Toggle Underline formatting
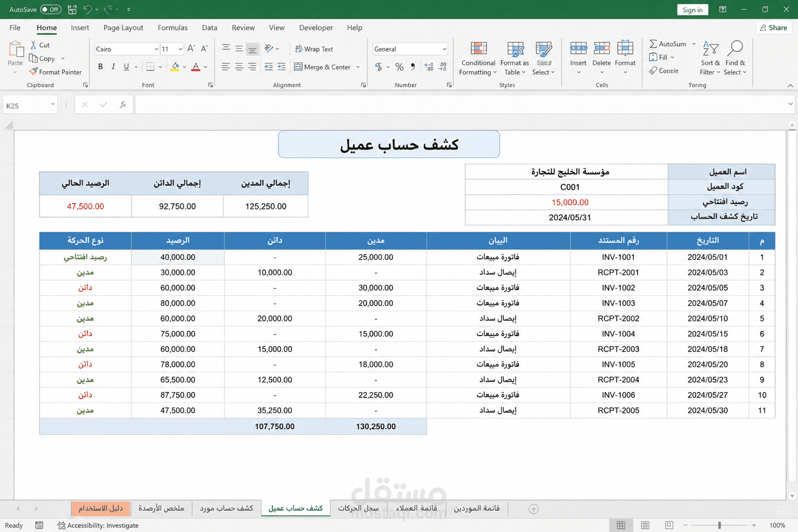Image resolution: width=798 pixels, height=532 pixels. [126, 66]
